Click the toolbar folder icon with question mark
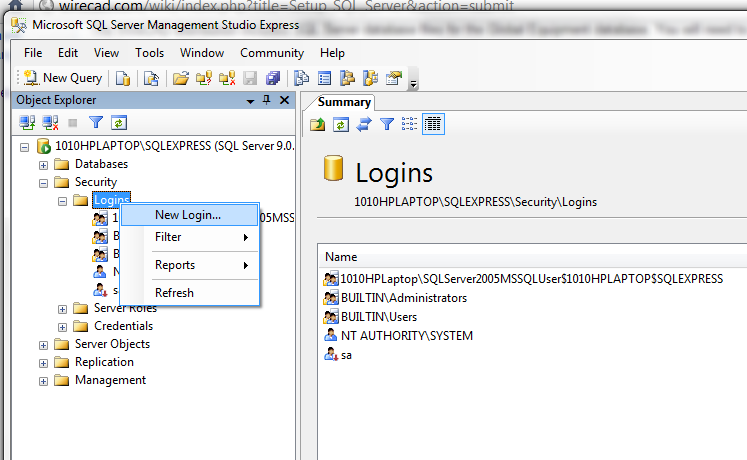 [x=204, y=78]
